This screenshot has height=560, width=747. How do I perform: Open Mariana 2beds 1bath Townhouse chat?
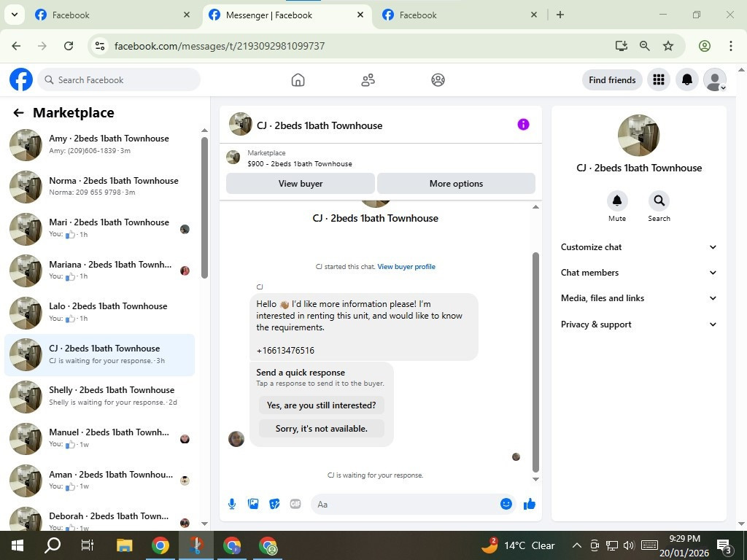tap(100, 271)
